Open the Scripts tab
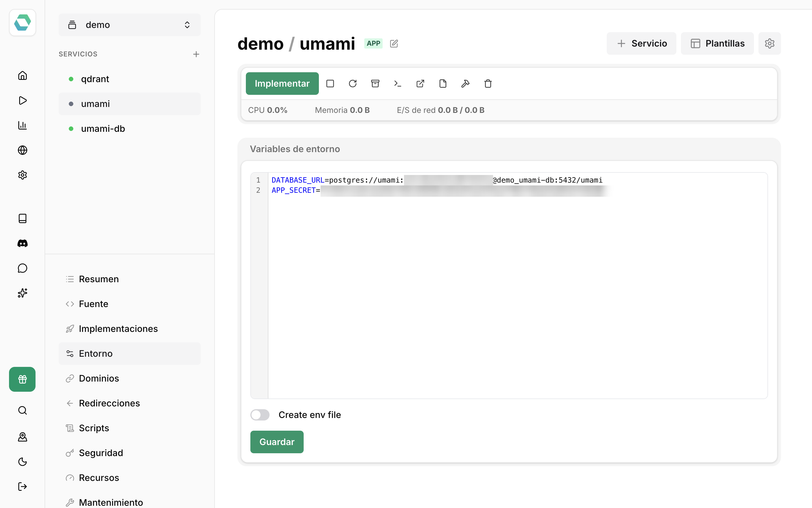812x508 pixels. pos(129,428)
